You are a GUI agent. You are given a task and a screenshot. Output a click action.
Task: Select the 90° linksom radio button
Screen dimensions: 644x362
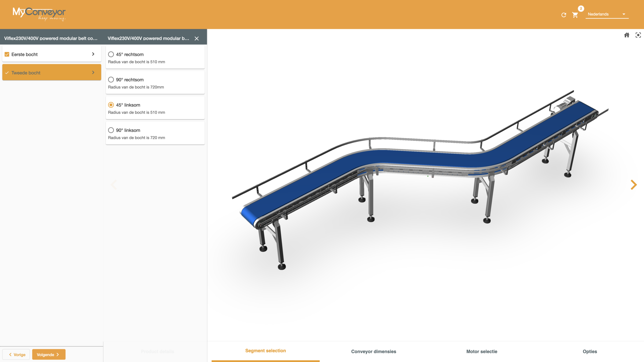point(111,130)
